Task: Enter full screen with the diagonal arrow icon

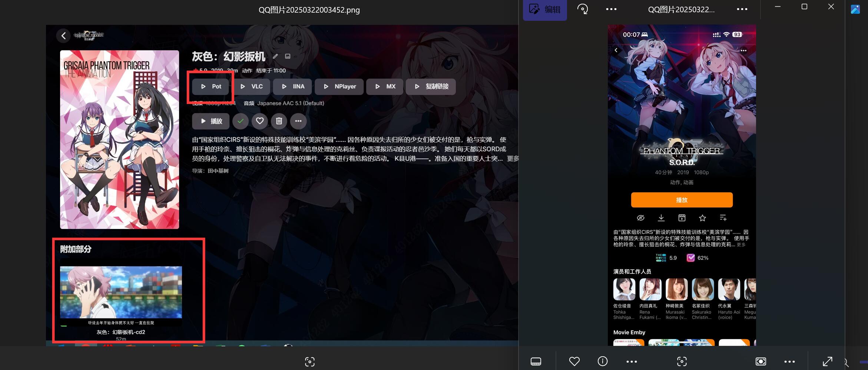Action: 828,361
